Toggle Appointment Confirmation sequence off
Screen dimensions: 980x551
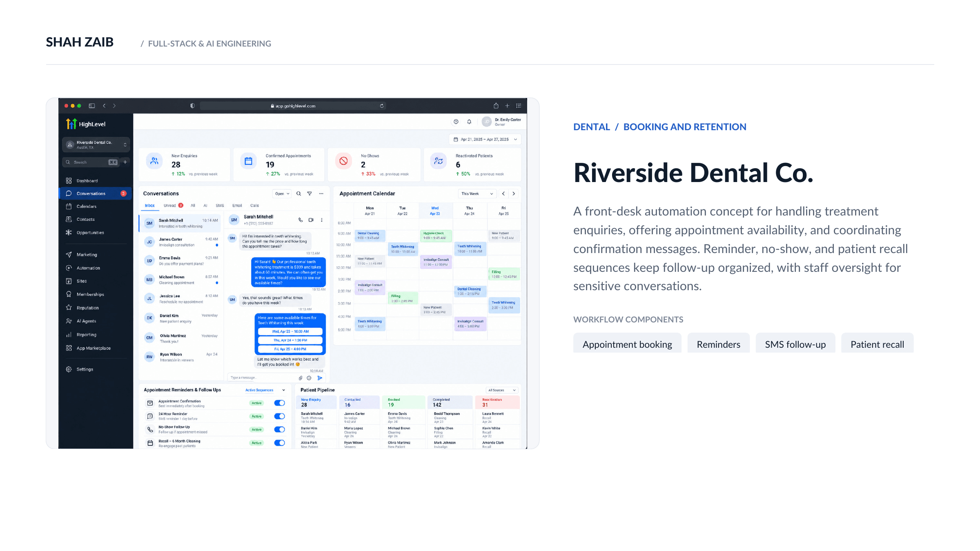(280, 403)
